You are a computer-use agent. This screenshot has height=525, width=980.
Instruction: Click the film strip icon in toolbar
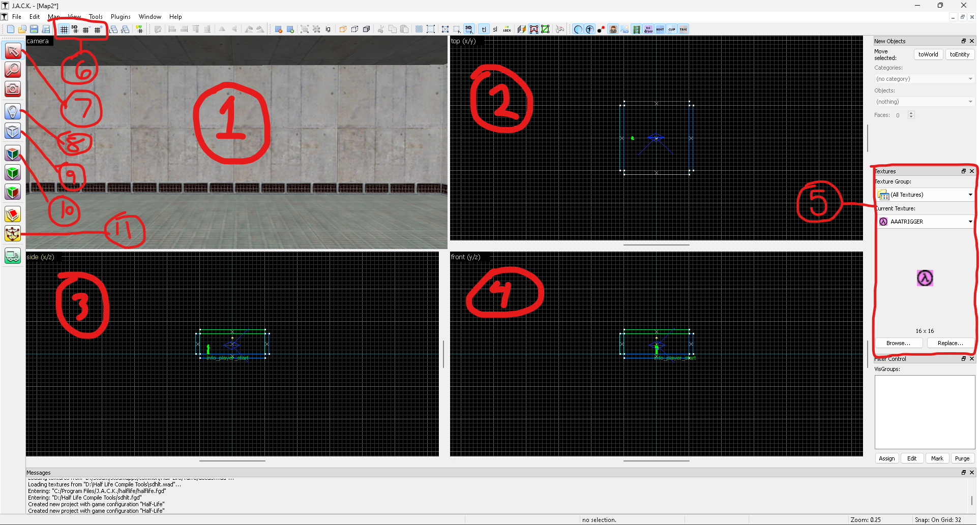[x=636, y=29]
